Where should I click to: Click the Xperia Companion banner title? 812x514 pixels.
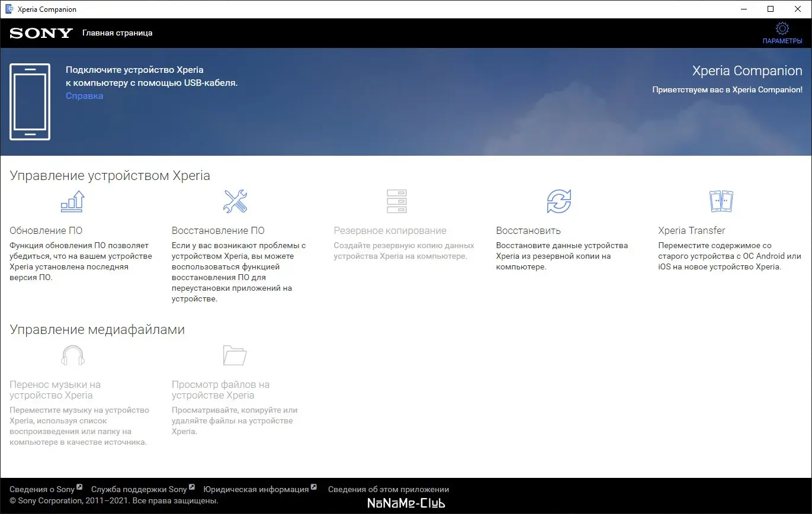coord(747,70)
